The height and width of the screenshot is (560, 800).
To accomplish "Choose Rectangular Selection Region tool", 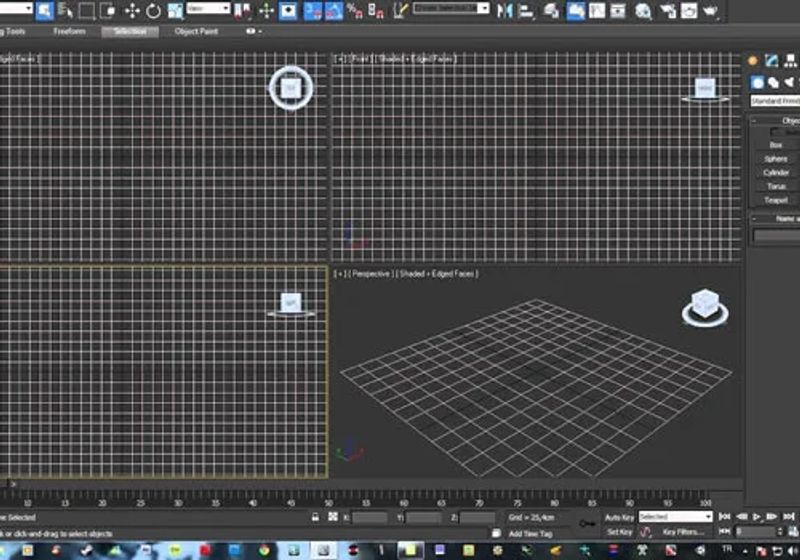I will pos(87,11).
